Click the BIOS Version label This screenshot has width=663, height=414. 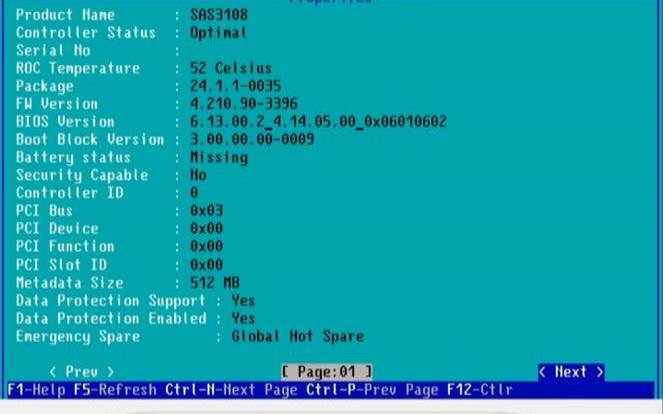point(66,122)
